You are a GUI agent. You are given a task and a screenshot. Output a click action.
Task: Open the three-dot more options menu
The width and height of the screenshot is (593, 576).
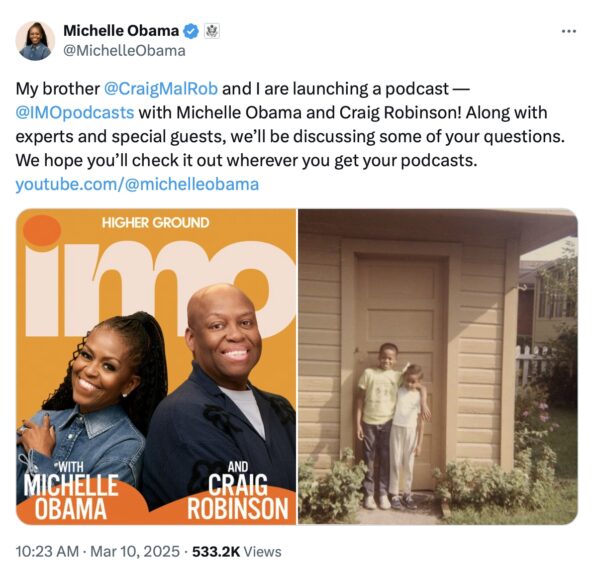(x=569, y=31)
